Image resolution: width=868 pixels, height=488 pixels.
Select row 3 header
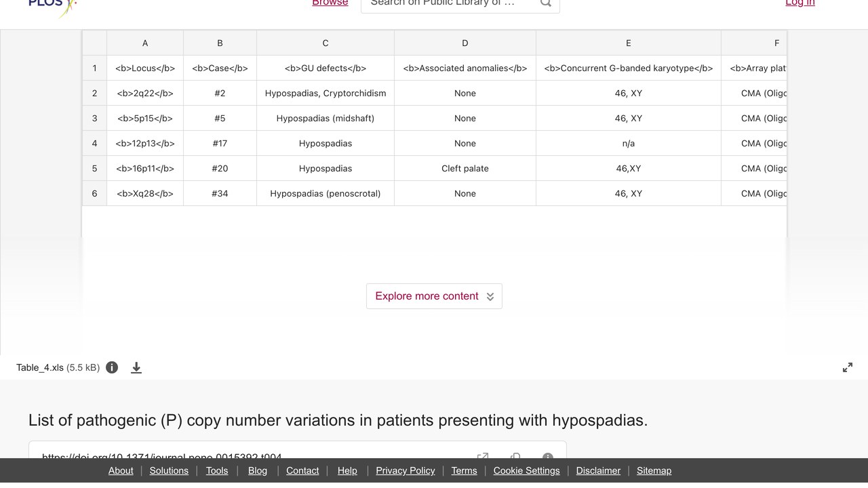click(95, 118)
